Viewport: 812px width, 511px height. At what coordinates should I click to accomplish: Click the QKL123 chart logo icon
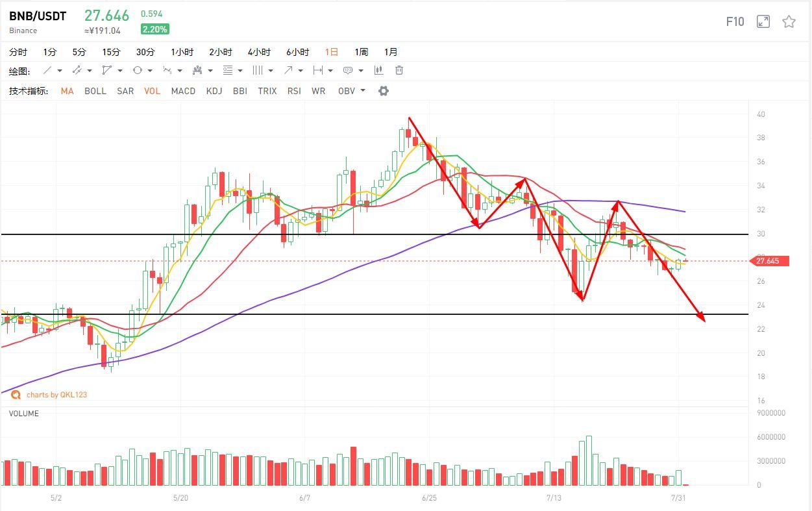tap(15, 394)
